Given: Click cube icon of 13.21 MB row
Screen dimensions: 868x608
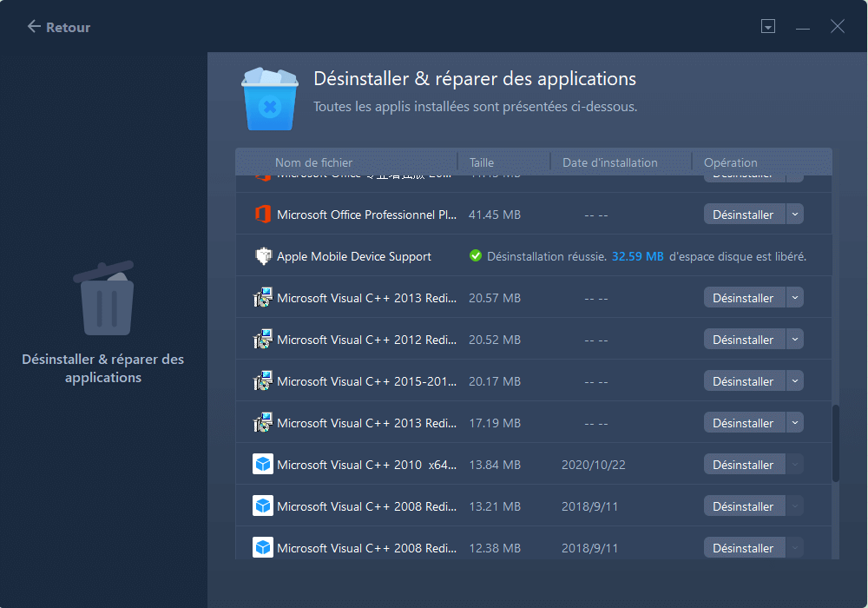Looking at the screenshot, I should 263,506.
